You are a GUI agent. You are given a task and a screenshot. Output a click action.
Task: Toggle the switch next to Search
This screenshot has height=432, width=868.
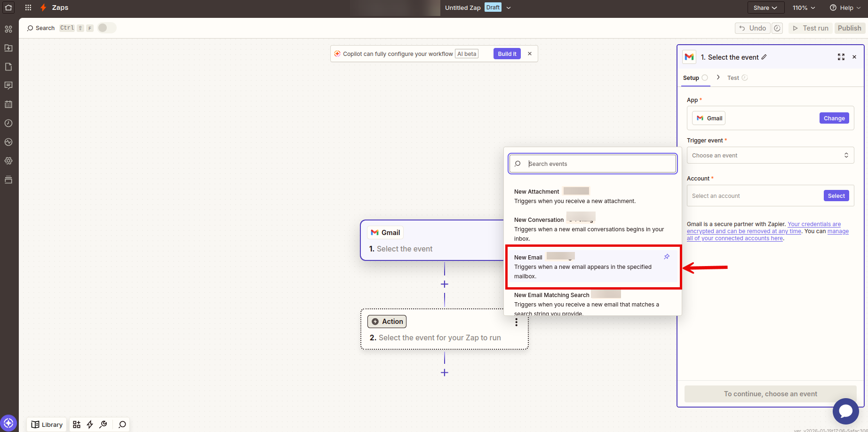106,28
